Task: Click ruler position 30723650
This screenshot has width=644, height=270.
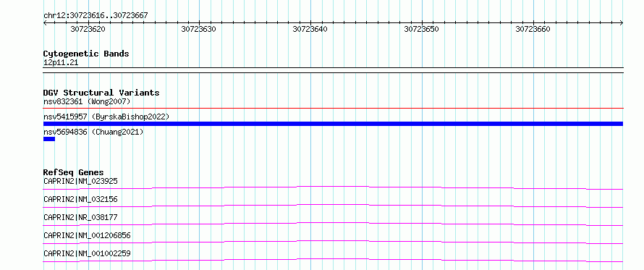Action: 421,29
